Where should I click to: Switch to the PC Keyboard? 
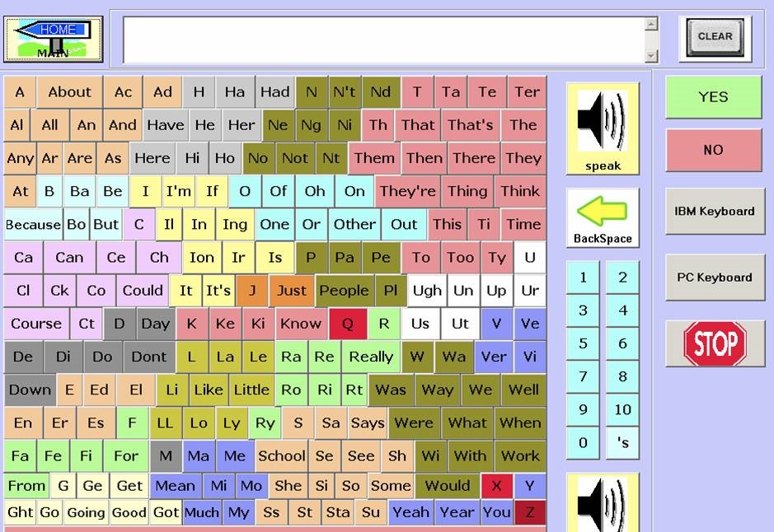click(714, 278)
